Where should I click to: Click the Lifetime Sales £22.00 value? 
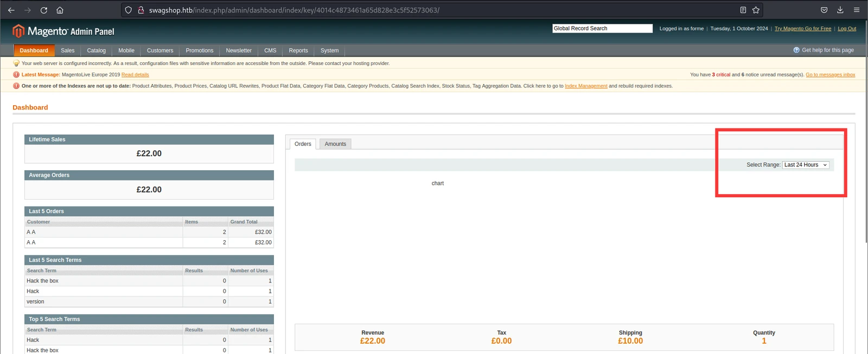(x=149, y=153)
